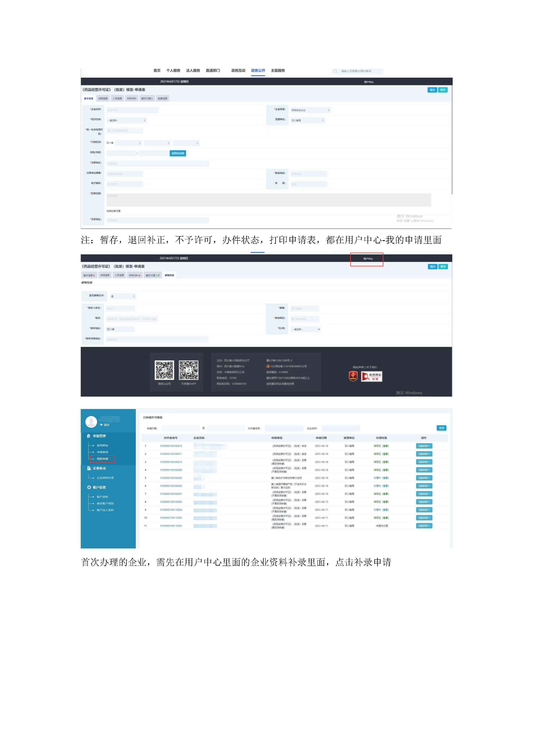The image size is (534, 756).
Task: Click the search magnifier icon in the top bar
Action: coord(335,71)
